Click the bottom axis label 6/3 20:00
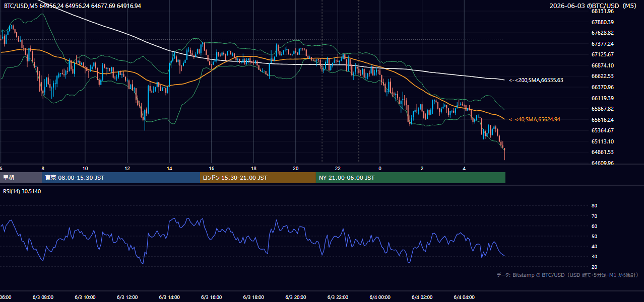The image size is (644, 302). tap(296, 297)
